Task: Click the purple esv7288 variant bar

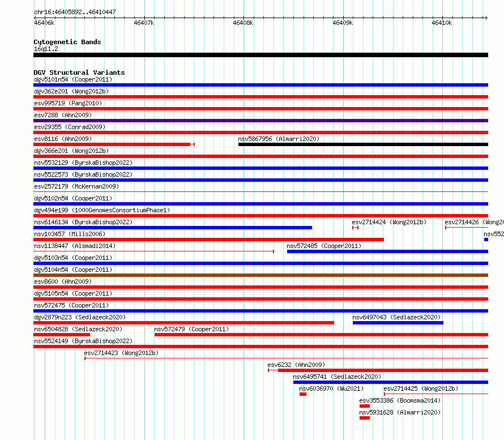Action: [260, 121]
